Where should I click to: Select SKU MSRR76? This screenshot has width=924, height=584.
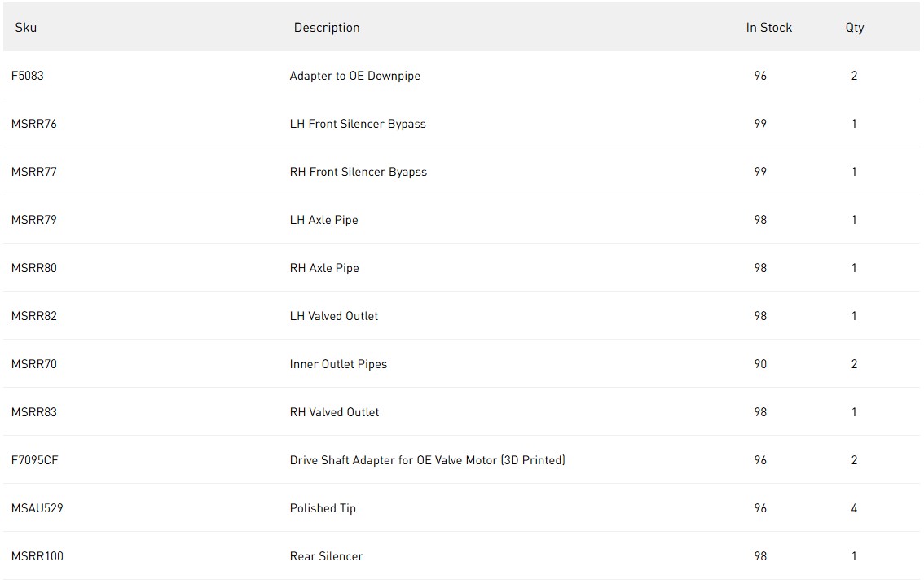pos(34,124)
